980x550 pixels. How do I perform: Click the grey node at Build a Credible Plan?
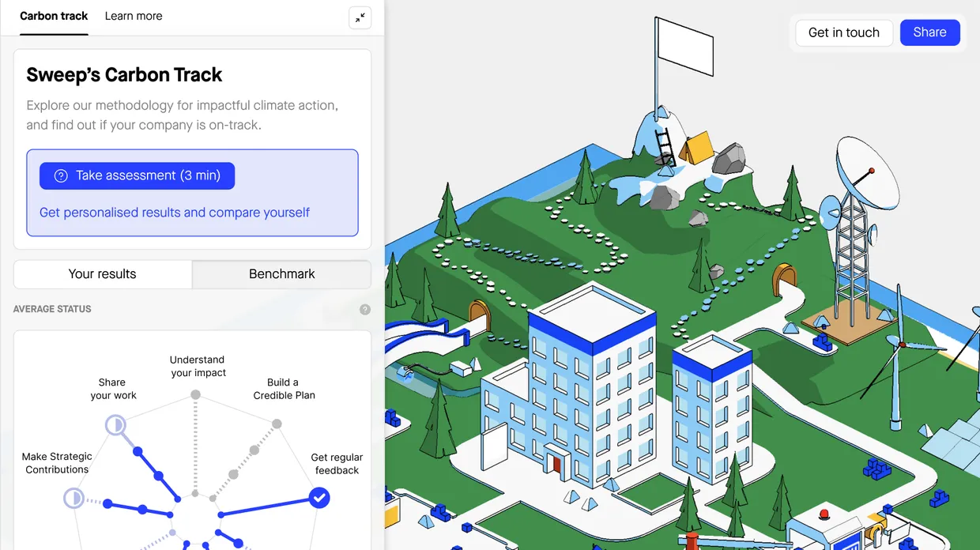coord(277,424)
